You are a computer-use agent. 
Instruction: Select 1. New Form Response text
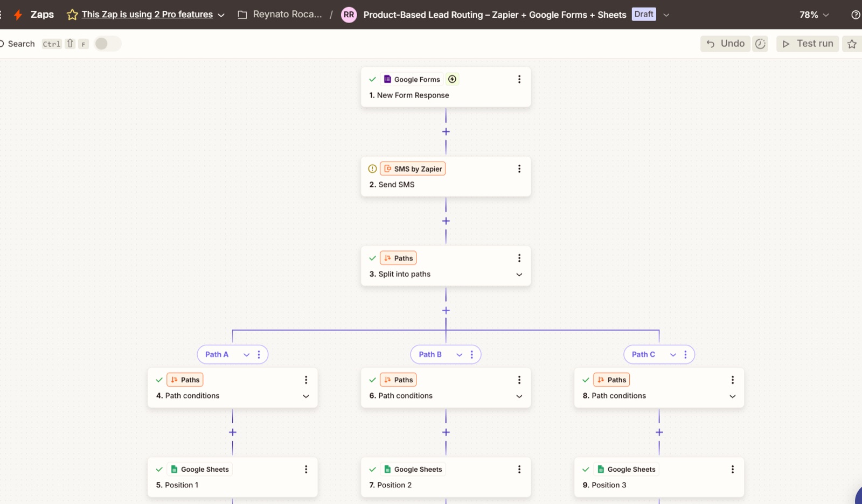(409, 95)
